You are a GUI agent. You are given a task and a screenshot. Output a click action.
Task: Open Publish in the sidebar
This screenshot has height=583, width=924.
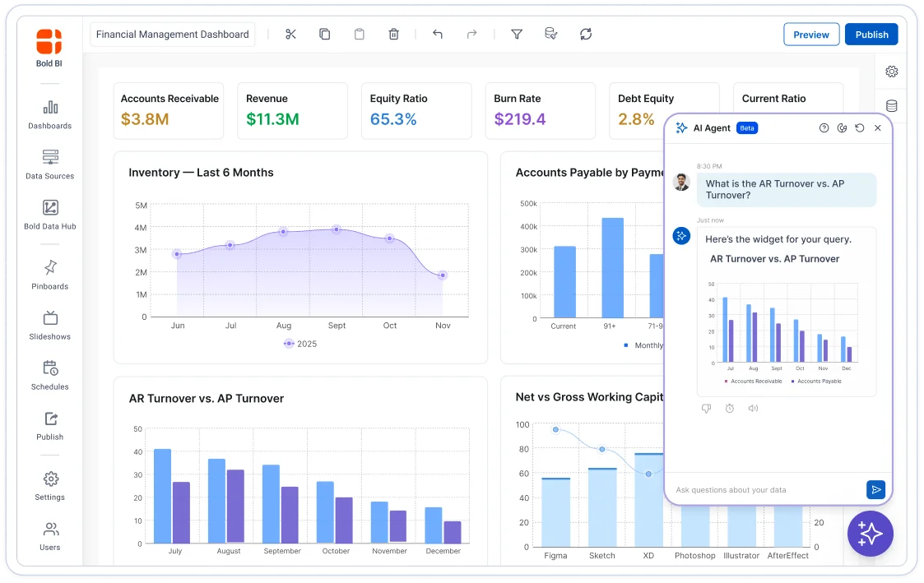[x=50, y=426]
